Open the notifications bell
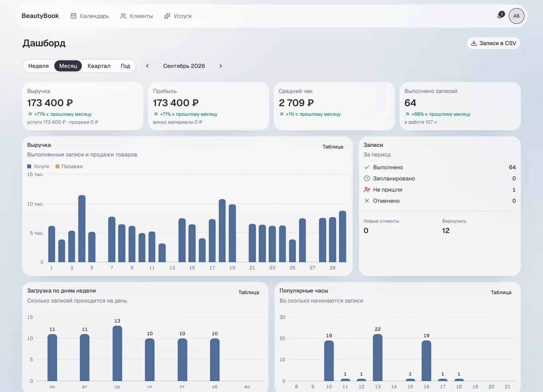This screenshot has height=392, width=543. click(x=500, y=16)
